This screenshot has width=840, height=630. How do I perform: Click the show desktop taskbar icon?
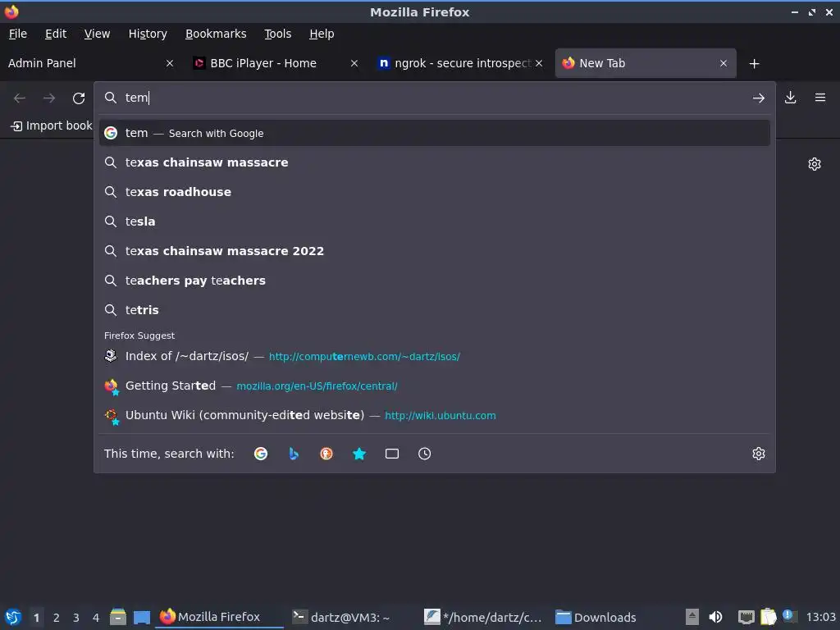[x=142, y=617]
